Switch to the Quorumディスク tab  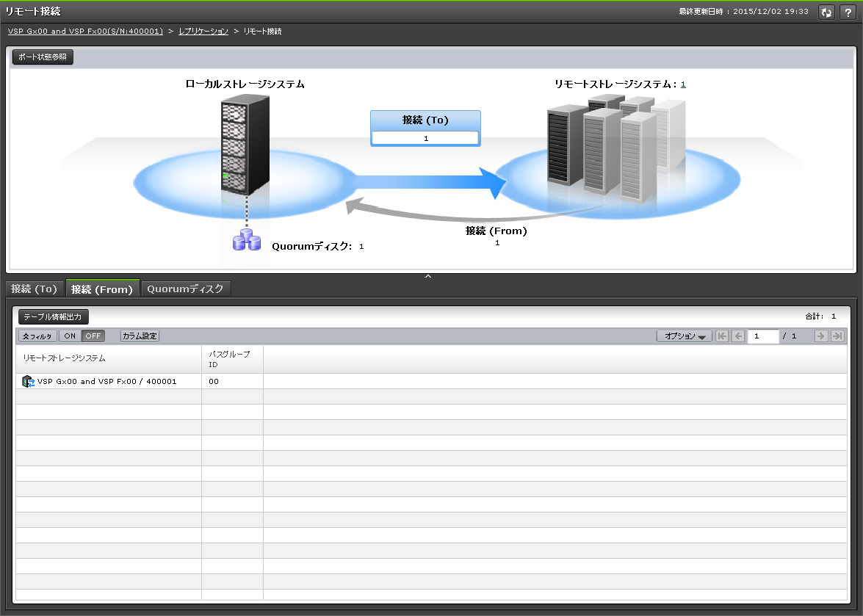coord(185,289)
